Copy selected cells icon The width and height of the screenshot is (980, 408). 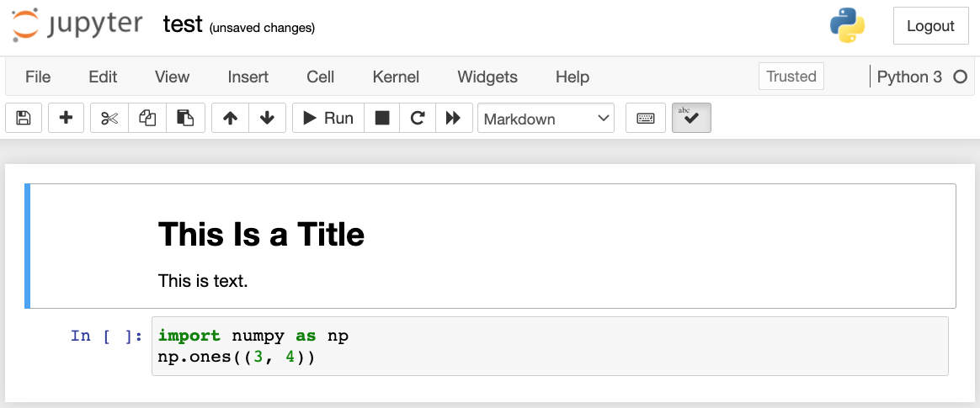click(147, 119)
